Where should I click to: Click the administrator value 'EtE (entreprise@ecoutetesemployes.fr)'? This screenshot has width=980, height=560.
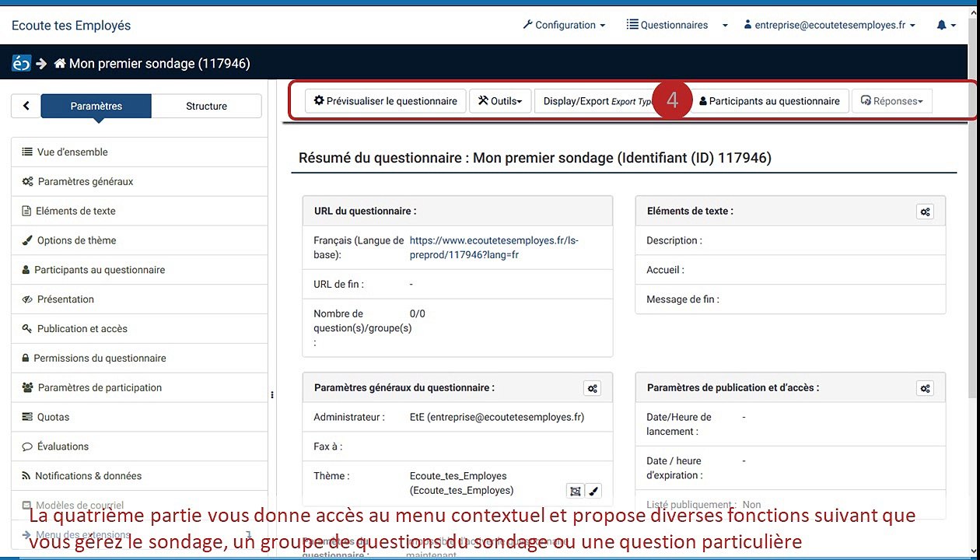tap(497, 417)
